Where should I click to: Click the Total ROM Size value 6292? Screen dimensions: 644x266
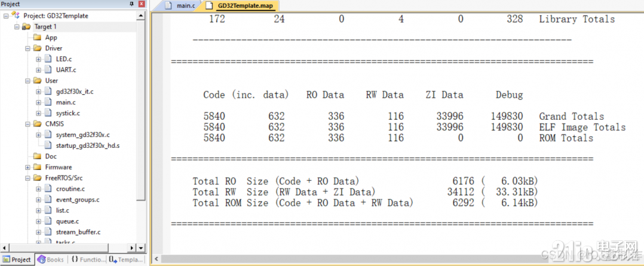pyautogui.click(x=462, y=202)
